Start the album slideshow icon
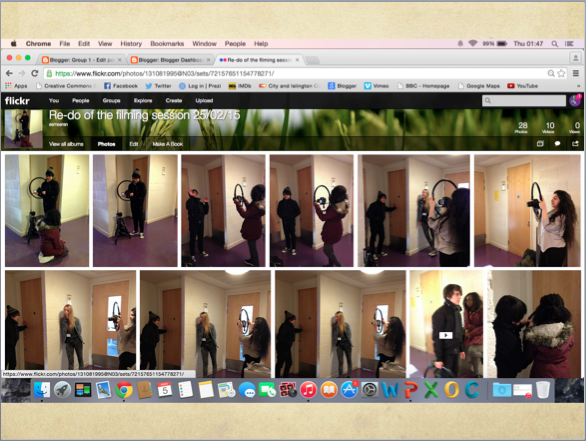586x441 pixels. click(x=540, y=144)
